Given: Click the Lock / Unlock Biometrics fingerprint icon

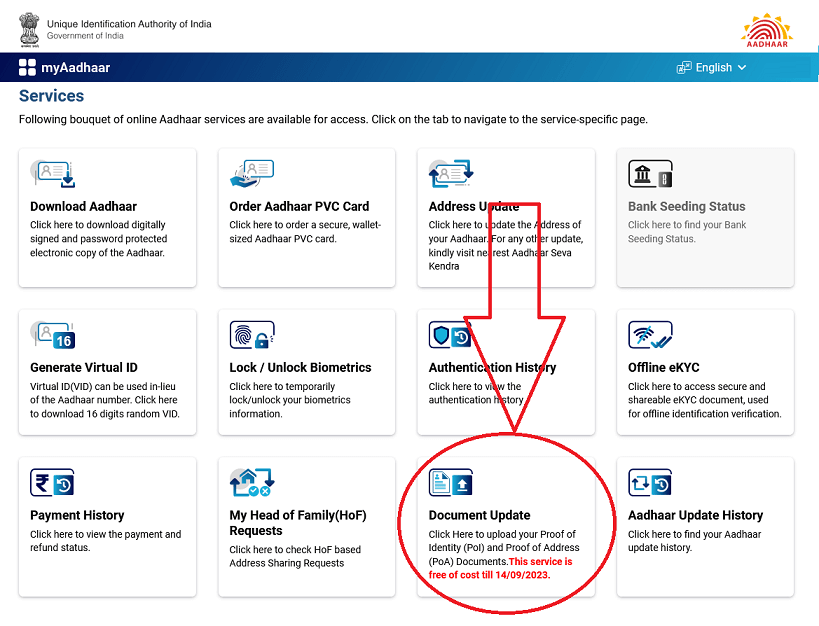Looking at the screenshot, I should [252, 335].
